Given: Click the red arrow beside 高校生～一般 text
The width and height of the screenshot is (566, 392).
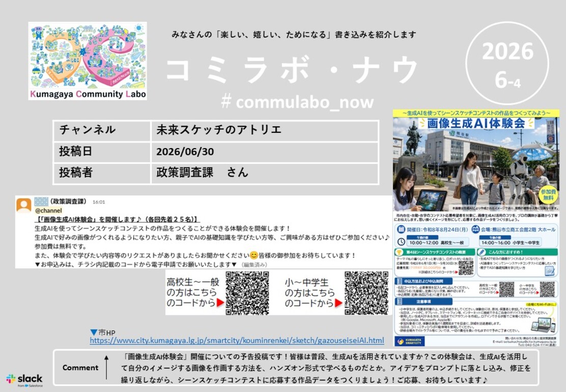Looking at the screenshot, I should [x=220, y=303].
